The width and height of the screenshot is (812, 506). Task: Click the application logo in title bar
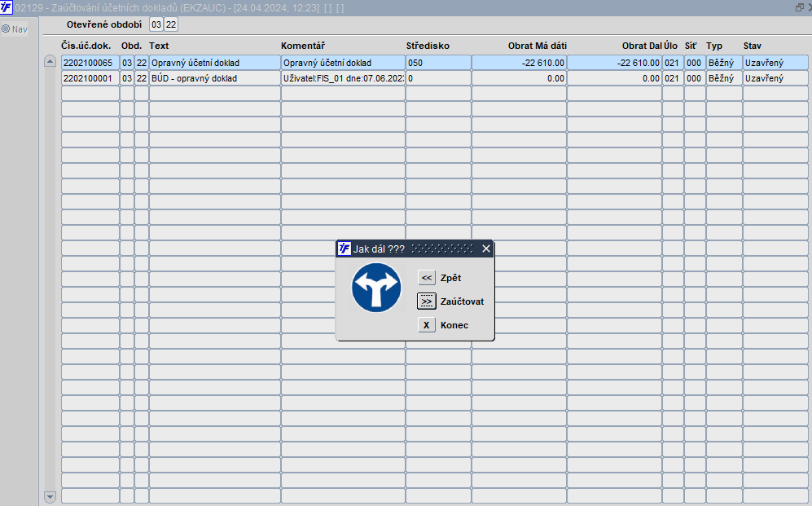point(7,8)
